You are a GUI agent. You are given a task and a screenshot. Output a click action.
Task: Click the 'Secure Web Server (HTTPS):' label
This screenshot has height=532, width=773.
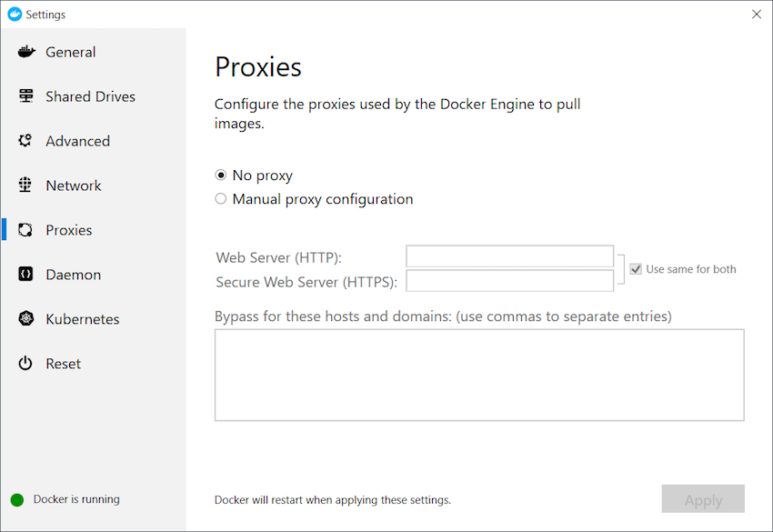tap(306, 282)
